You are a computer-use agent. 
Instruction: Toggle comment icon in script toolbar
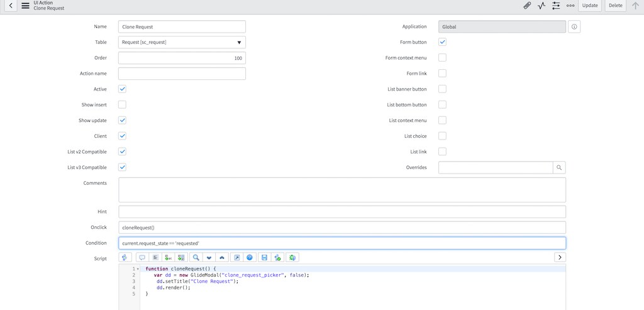(142, 257)
